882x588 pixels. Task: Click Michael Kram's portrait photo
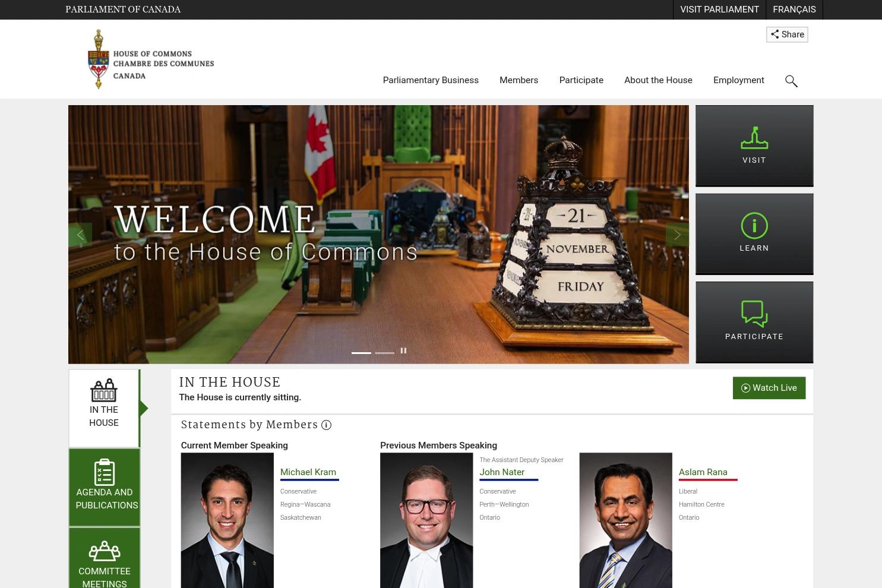tap(227, 520)
